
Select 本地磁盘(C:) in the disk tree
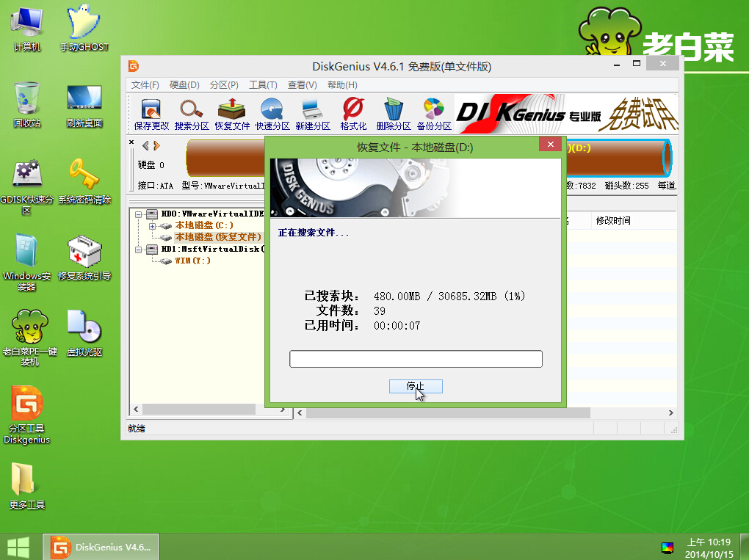pyautogui.click(x=204, y=225)
